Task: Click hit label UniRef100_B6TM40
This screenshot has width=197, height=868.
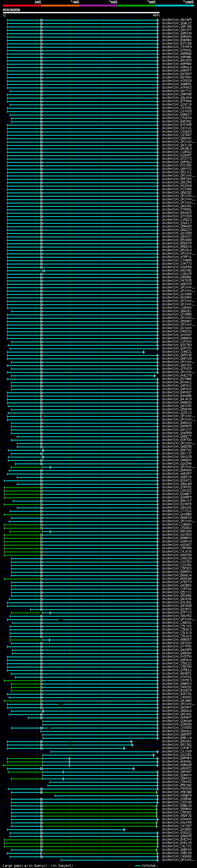Action: point(177,77)
